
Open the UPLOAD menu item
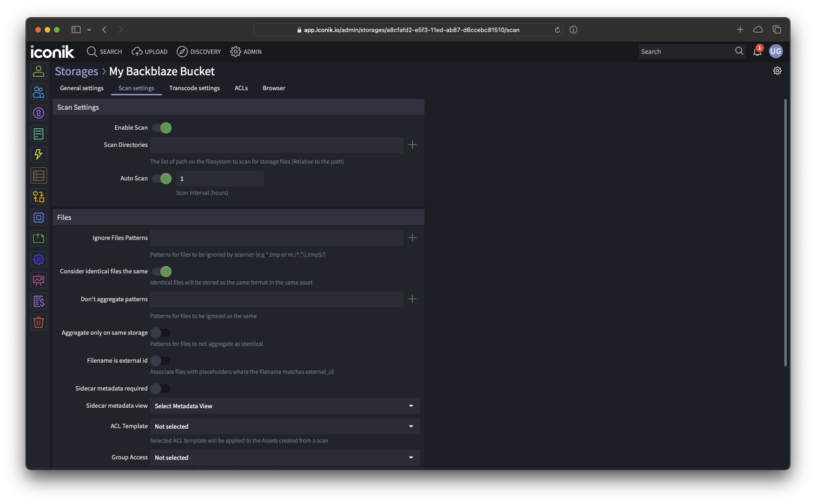(150, 52)
